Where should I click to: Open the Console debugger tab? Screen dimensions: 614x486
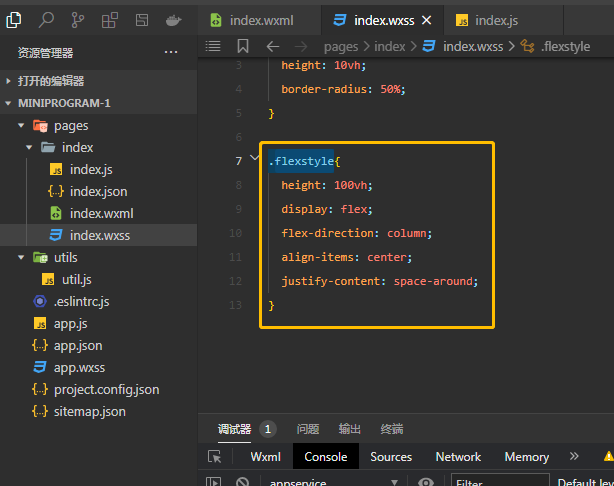click(x=326, y=457)
